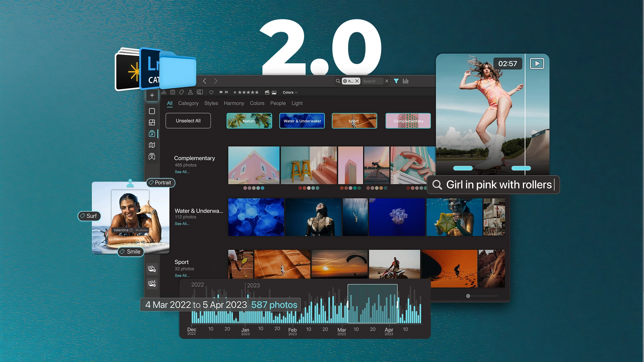Open the blue jellyfish thumbnail
This screenshot has width=644, height=362.
click(x=256, y=217)
